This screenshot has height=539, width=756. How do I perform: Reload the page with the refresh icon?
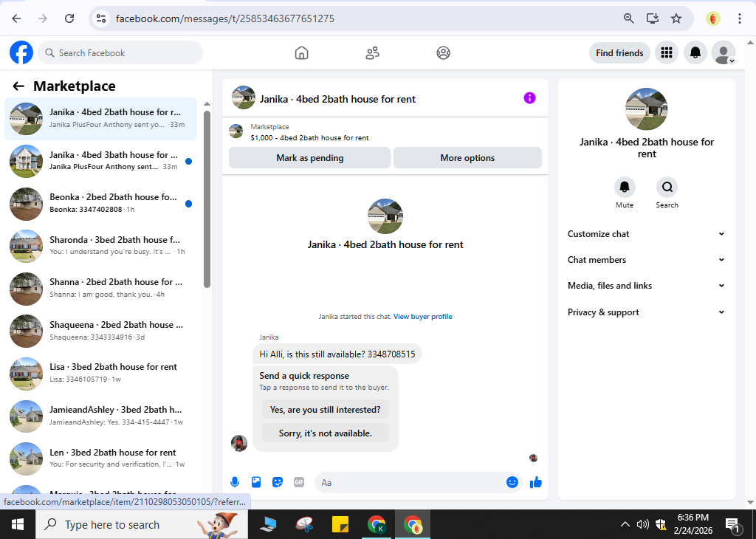pyautogui.click(x=69, y=18)
